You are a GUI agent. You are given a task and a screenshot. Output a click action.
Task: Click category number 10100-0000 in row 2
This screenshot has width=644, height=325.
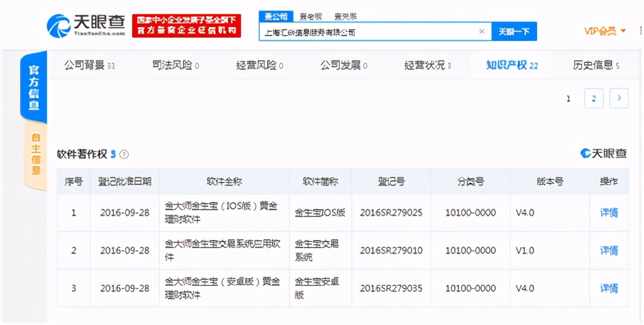[470, 250]
